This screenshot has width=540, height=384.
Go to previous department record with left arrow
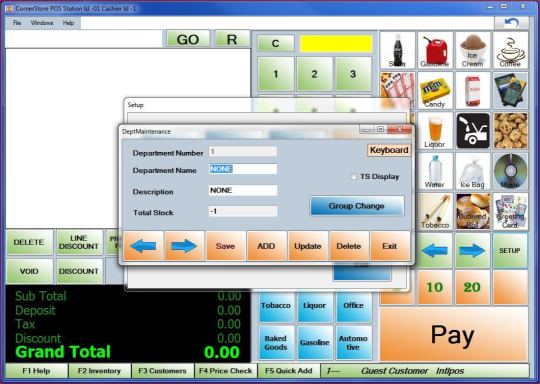[143, 246]
